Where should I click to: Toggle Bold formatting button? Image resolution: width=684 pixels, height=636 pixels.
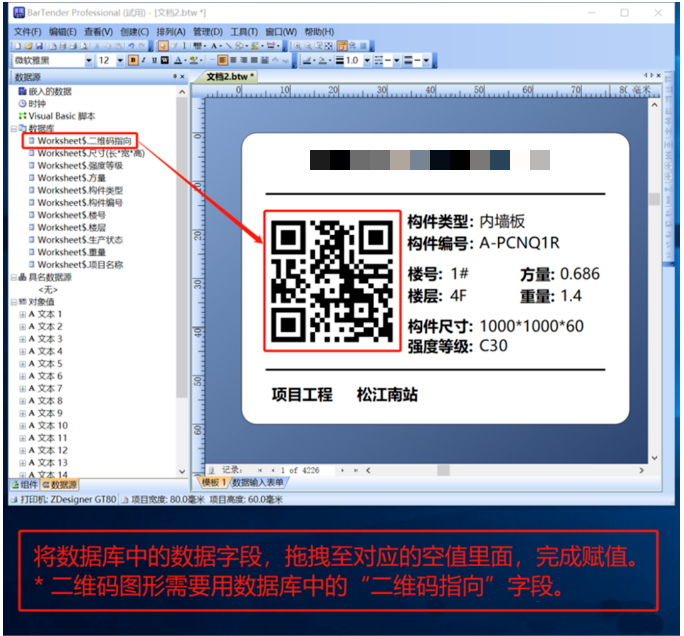pyautogui.click(x=133, y=60)
